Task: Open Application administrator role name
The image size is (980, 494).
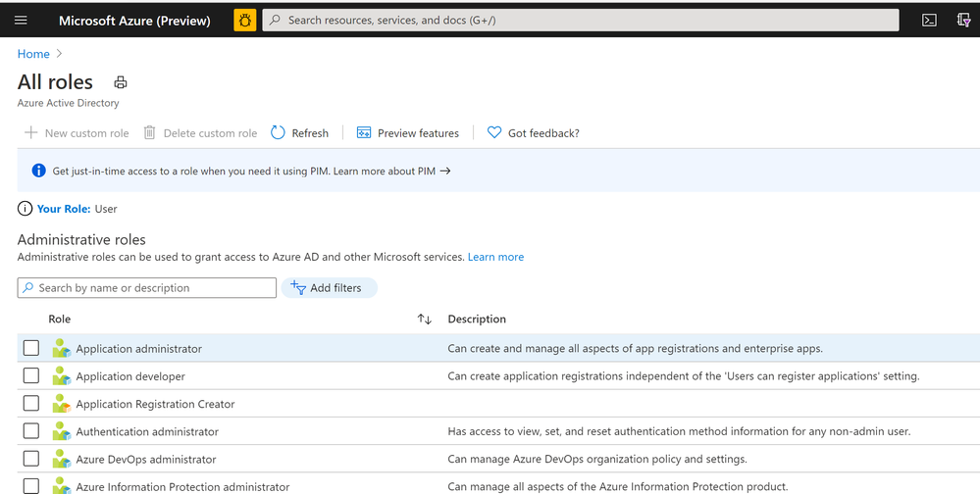Action: pyautogui.click(x=138, y=349)
